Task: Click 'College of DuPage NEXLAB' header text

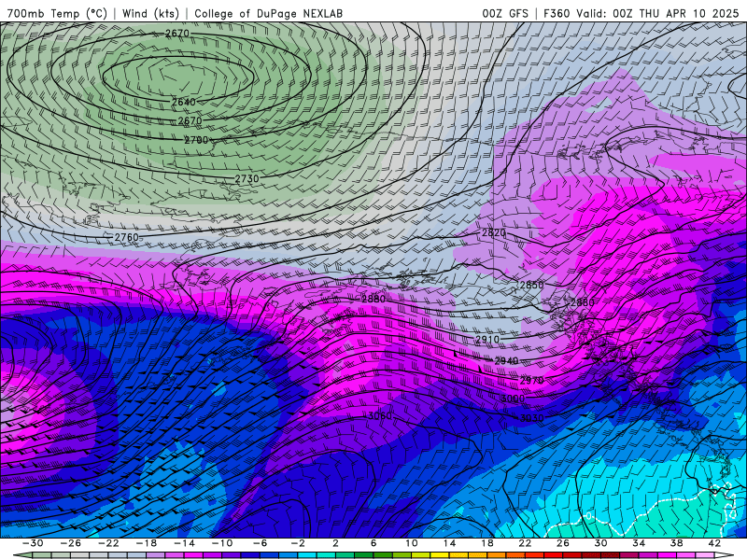Action: 268,13
